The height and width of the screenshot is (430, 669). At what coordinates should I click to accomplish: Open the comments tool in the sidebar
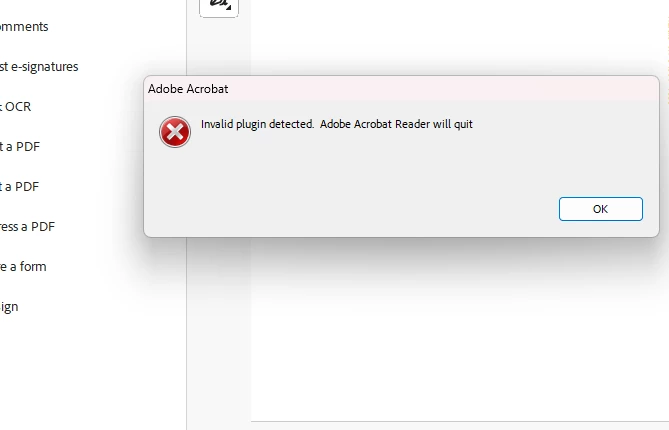[x=24, y=26]
